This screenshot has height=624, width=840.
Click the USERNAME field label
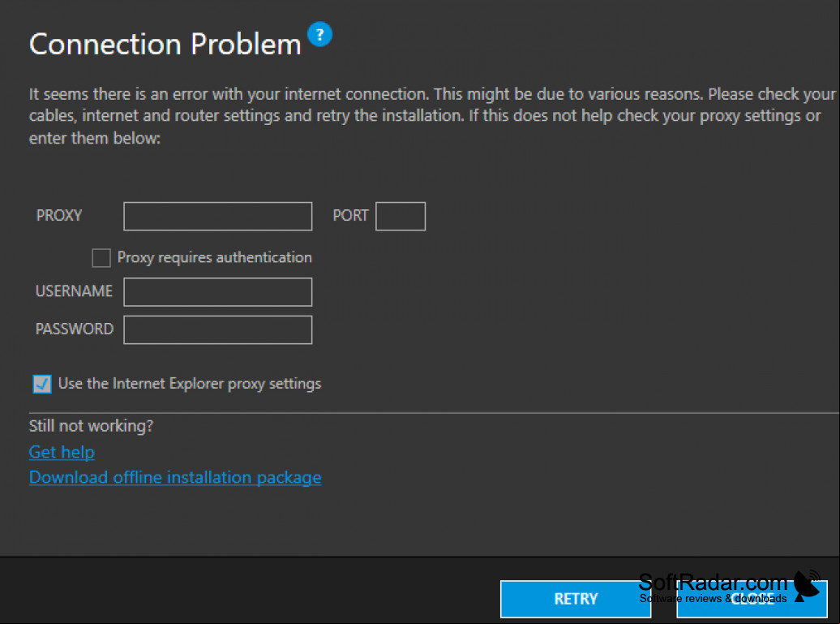pos(74,291)
